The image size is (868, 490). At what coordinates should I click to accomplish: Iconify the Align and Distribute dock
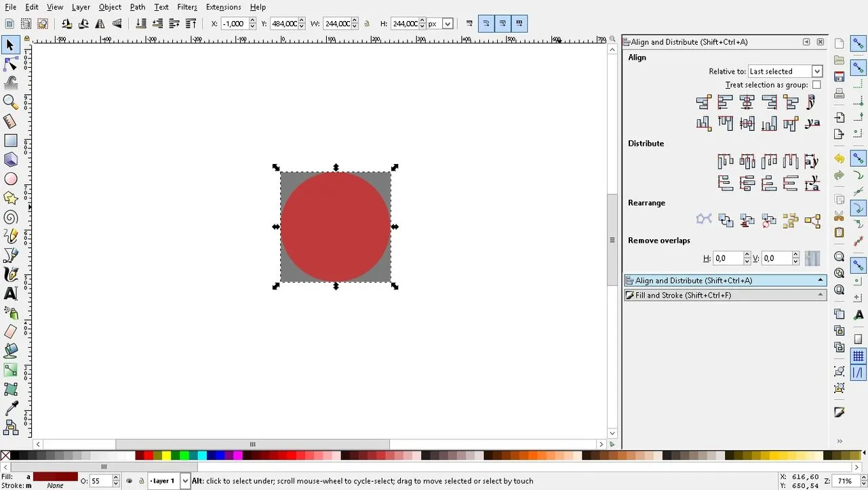(806, 42)
